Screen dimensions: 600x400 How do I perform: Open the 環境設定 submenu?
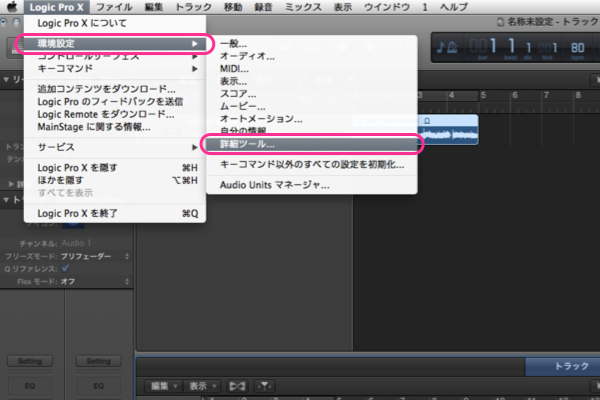[x=115, y=44]
